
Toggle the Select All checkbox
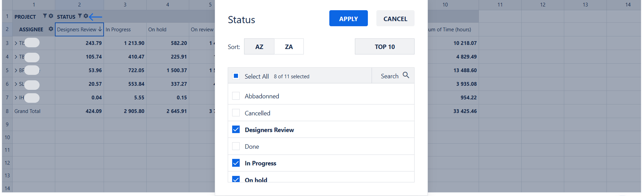click(236, 76)
